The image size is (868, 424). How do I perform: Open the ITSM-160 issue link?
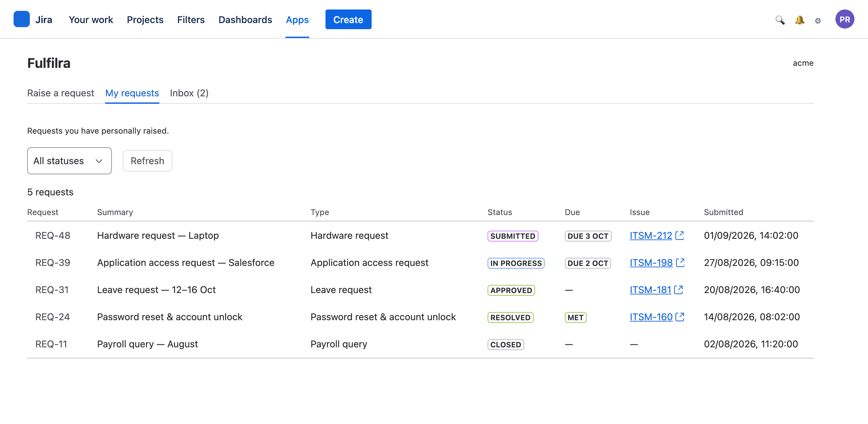(x=651, y=317)
